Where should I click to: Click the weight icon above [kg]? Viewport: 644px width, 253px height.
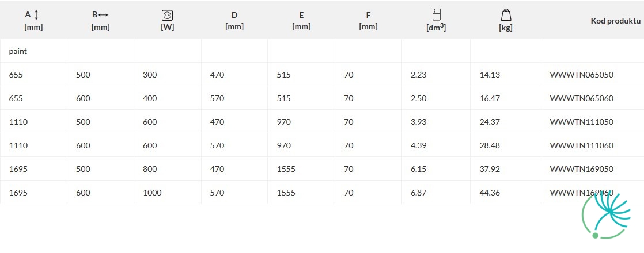click(x=506, y=15)
